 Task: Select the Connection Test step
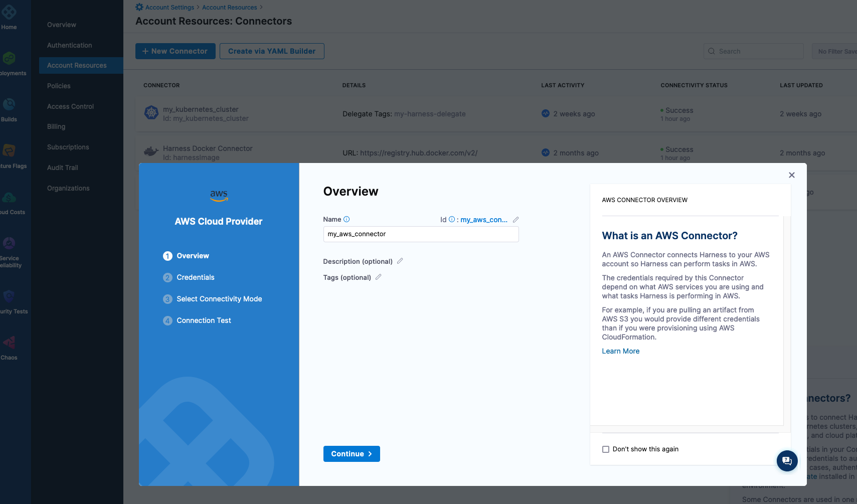[204, 320]
